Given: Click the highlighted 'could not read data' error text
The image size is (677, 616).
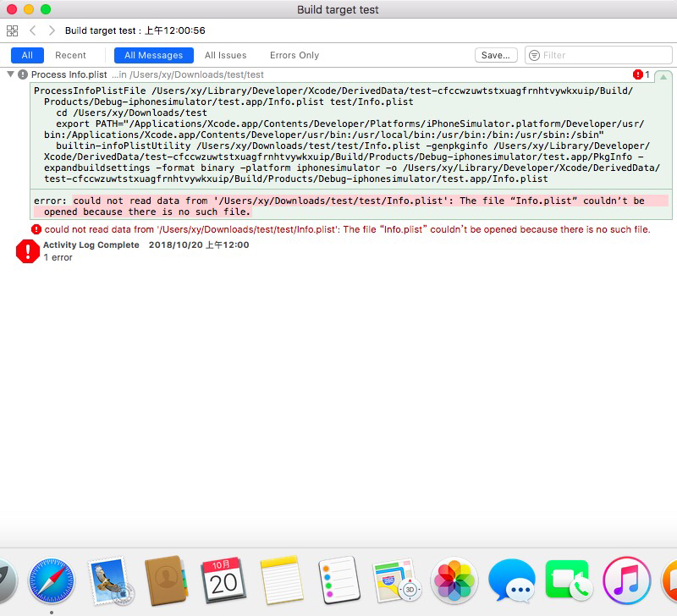Looking at the screenshot, I should click(x=351, y=206).
